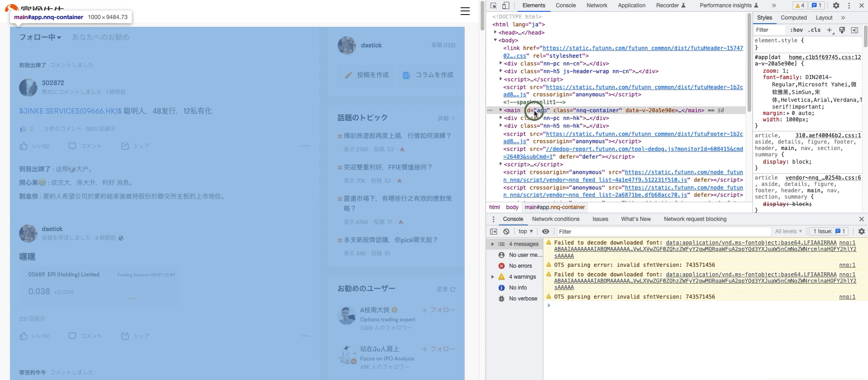
Task: Open the top JavaScript context dropdown
Action: tap(526, 231)
